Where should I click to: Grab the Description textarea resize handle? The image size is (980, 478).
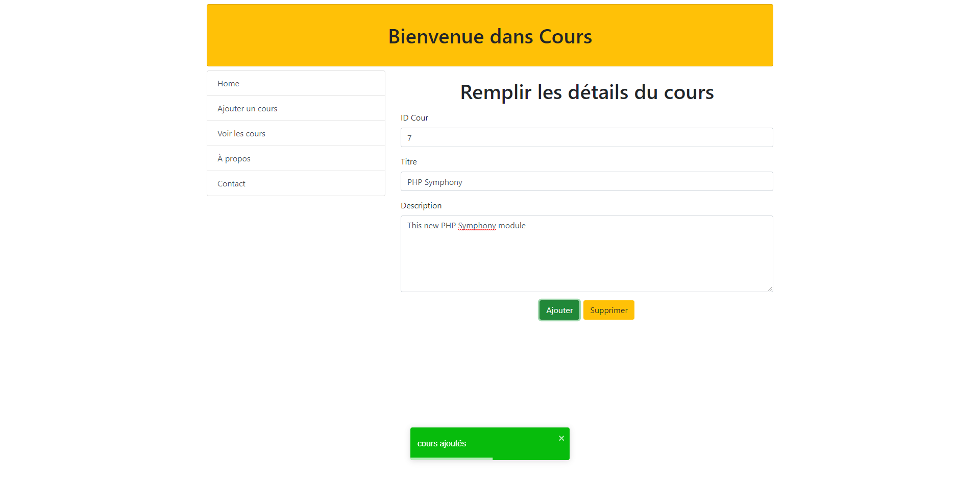pyautogui.click(x=770, y=289)
